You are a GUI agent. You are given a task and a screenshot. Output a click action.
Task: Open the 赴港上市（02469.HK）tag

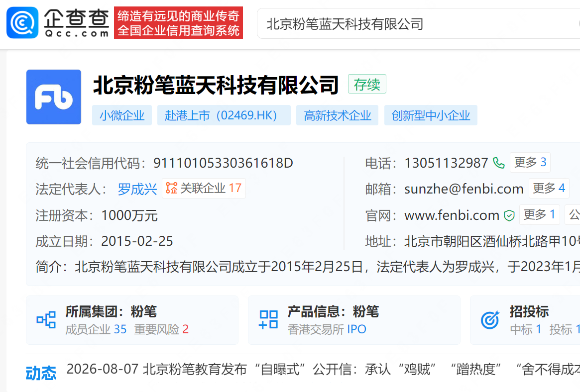click(224, 115)
